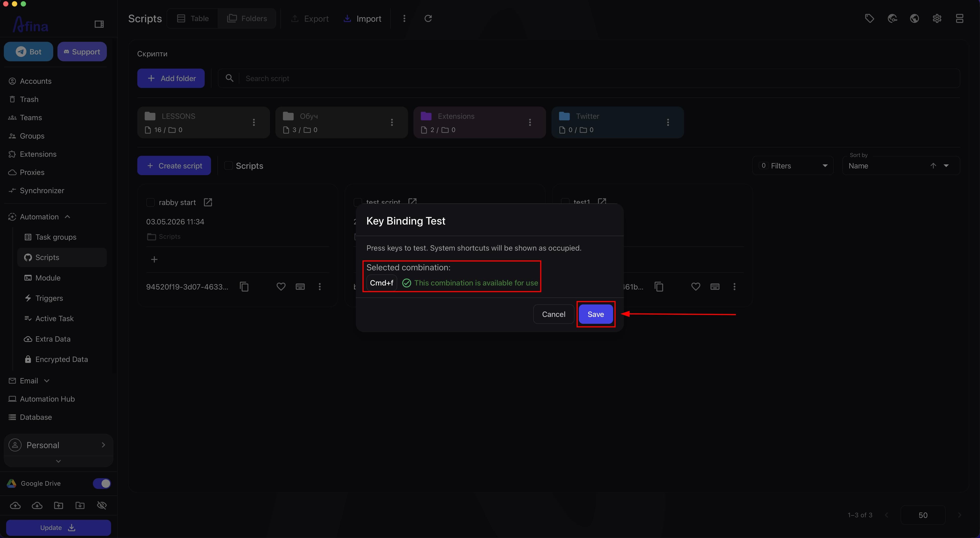Toggle sort direction arrow
The image size is (980, 538).
[933, 166]
